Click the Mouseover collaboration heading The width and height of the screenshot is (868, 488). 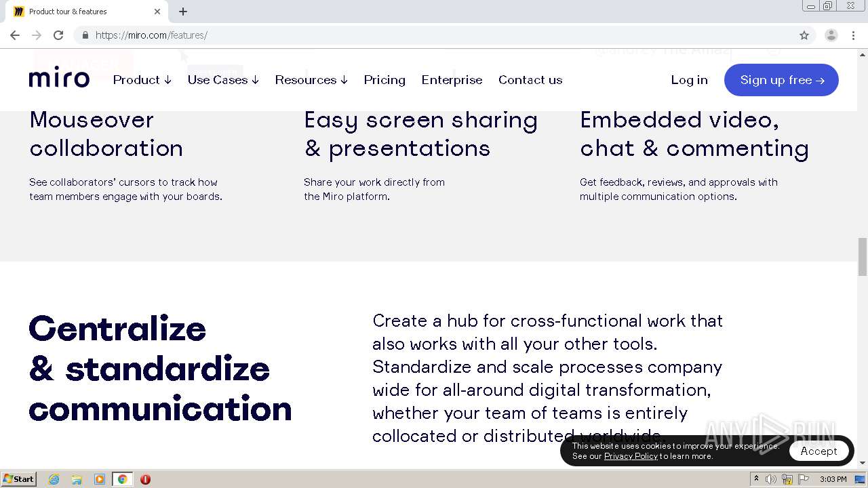(x=106, y=134)
